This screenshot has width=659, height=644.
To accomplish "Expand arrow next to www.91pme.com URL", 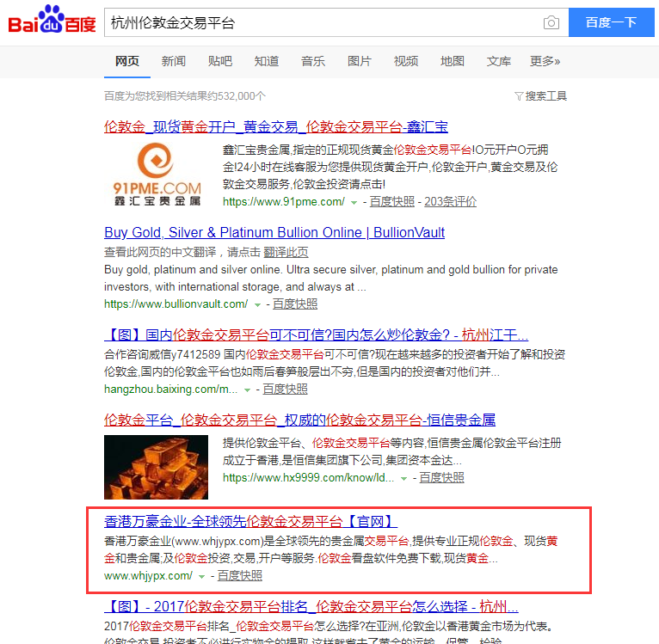I will pos(354,203).
